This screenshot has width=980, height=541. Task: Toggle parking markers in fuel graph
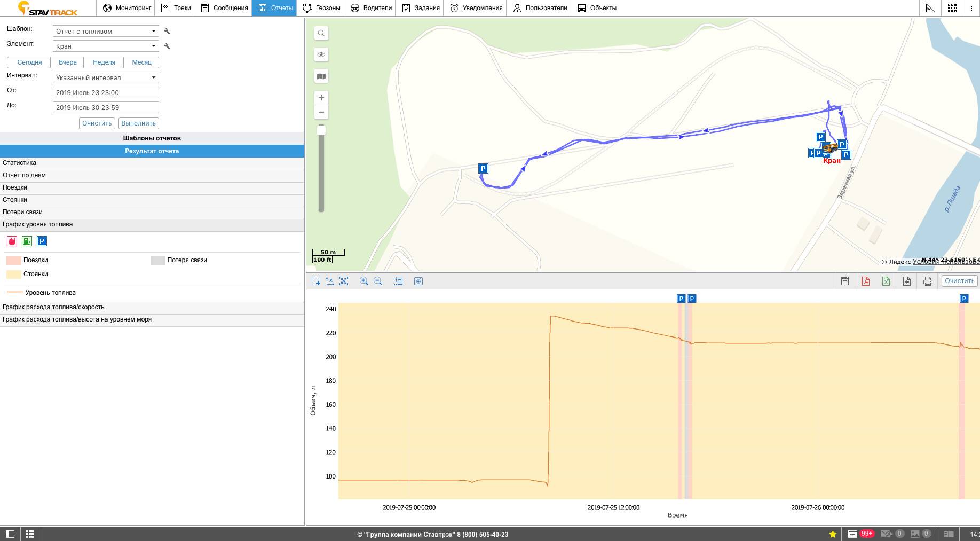coord(42,241)
